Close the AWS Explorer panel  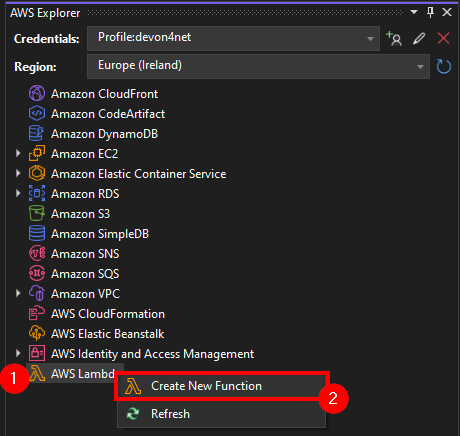pos(447,12)
